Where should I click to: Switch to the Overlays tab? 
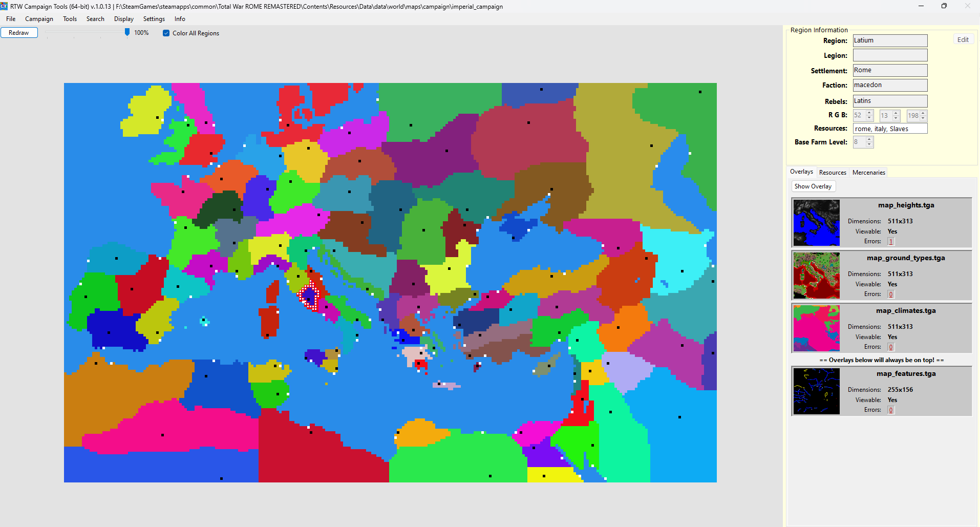pos(801,172)
